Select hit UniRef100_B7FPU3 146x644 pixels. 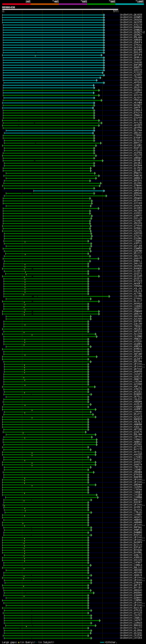pyautogui.click(x=131, y=196)
